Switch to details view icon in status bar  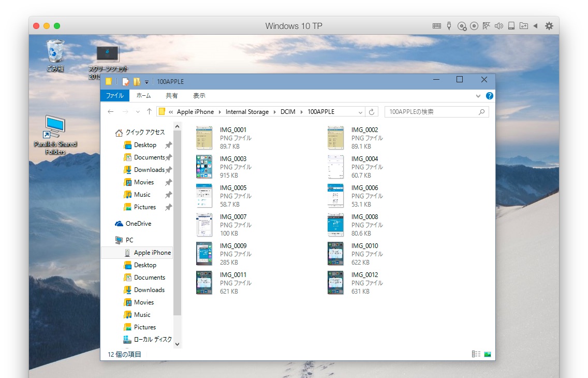(476, 354)
